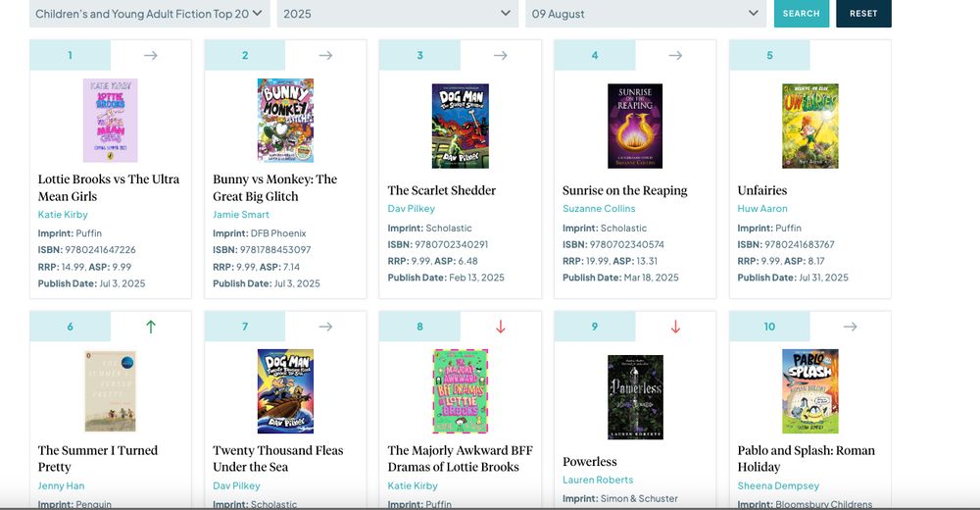Viewport: 980px width, 510px height.
Task: Click the SEARCH button
Action: tap(802, 14)
